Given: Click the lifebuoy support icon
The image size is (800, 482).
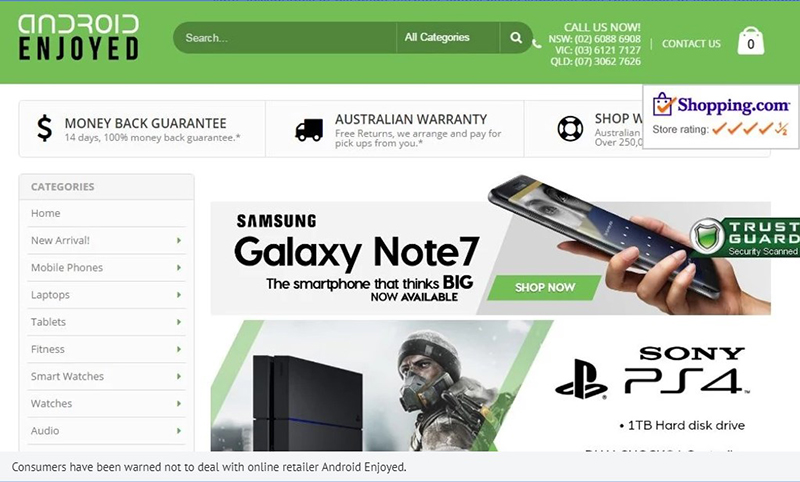Looking at the screenshot, I should 570,129.
